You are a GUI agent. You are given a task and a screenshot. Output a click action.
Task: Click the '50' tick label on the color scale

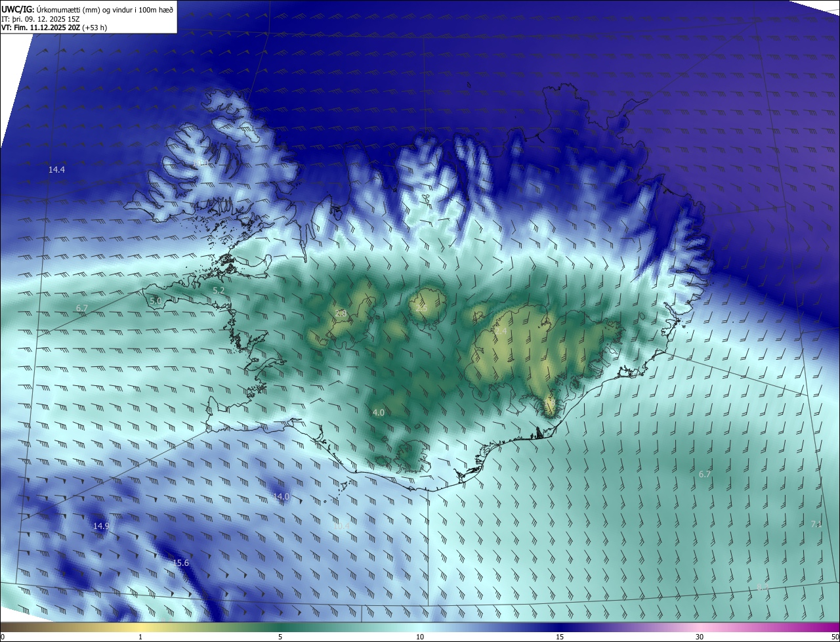(x=835, y=637)
